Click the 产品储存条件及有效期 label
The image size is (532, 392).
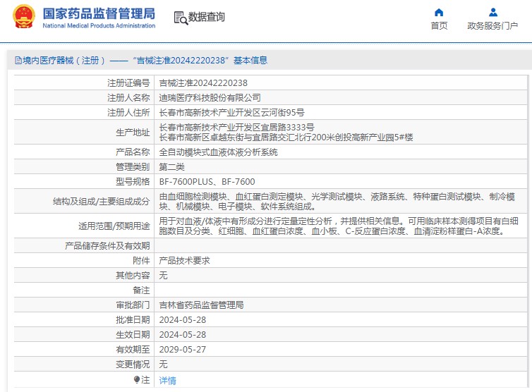[x=107, y=246]
